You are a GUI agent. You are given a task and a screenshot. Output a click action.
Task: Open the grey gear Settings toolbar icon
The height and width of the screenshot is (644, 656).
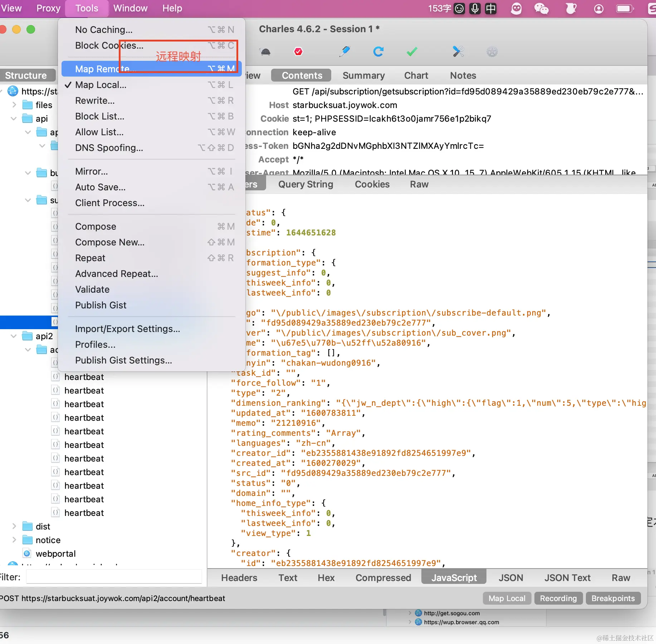click(492, 52)
